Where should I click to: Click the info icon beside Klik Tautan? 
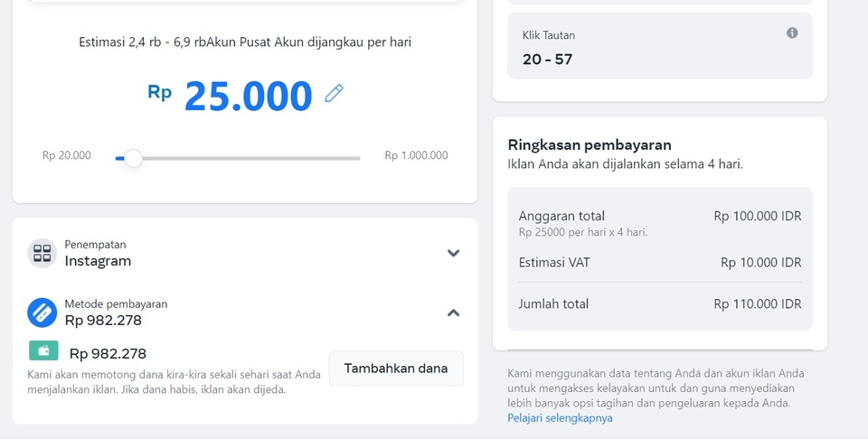792,33
